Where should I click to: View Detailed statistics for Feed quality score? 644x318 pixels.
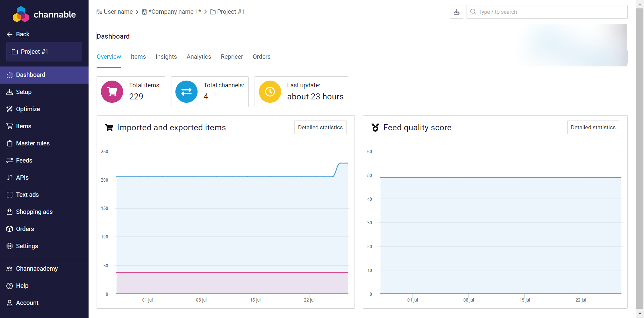tap(593, 128)
